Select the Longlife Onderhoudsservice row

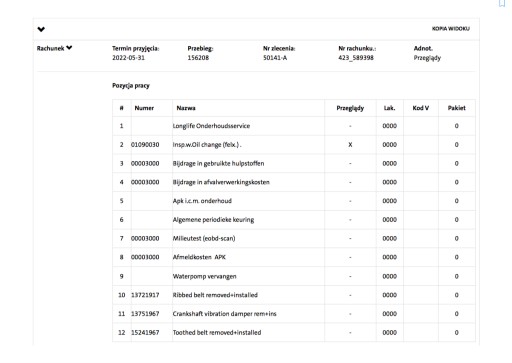pyautogui.click(x=294, y=126)
